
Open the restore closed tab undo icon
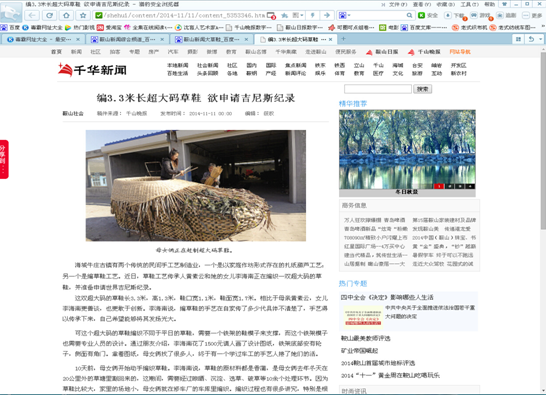pos(531,39)
